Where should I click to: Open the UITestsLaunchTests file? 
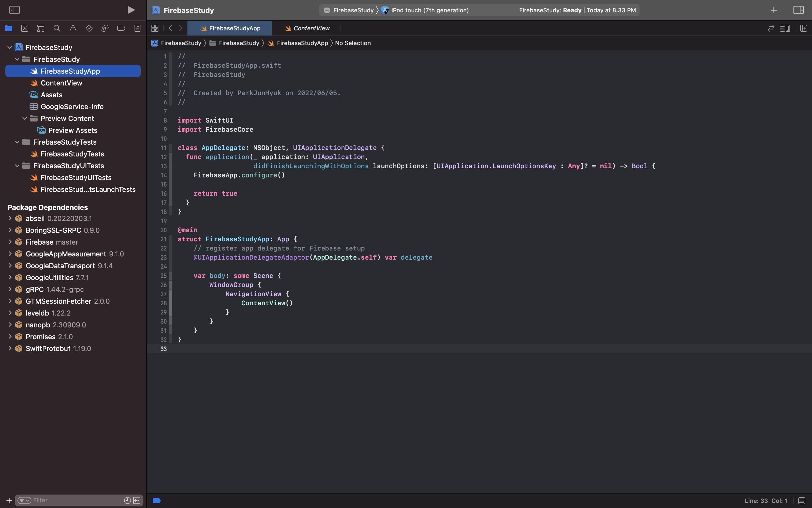[x=73, y=189]
